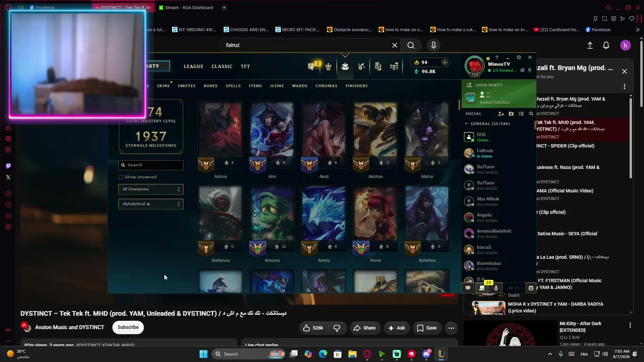
Task: Open More options for Mr.Kitty video
Action: 630,325
